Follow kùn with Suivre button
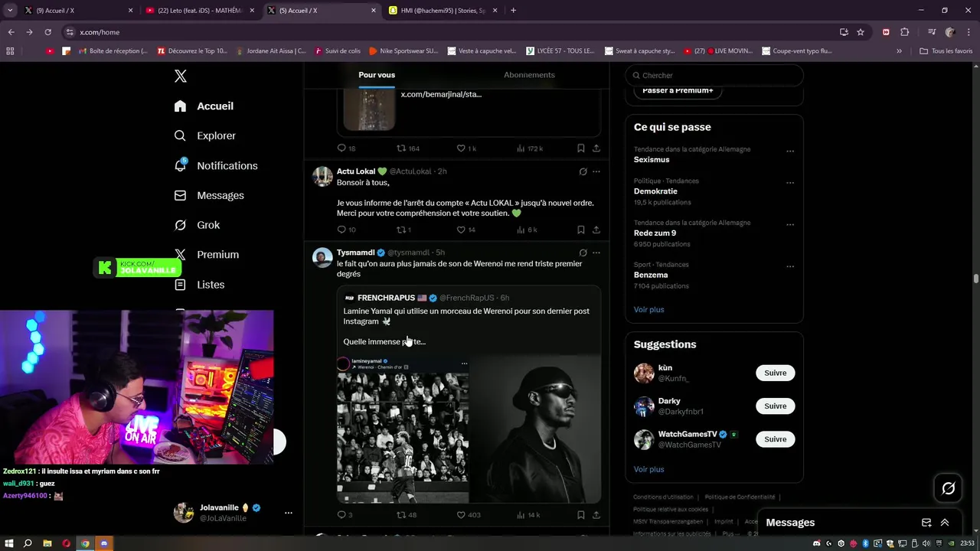Image resolution: width=980 pixels, height=551 pixels. 775,373
